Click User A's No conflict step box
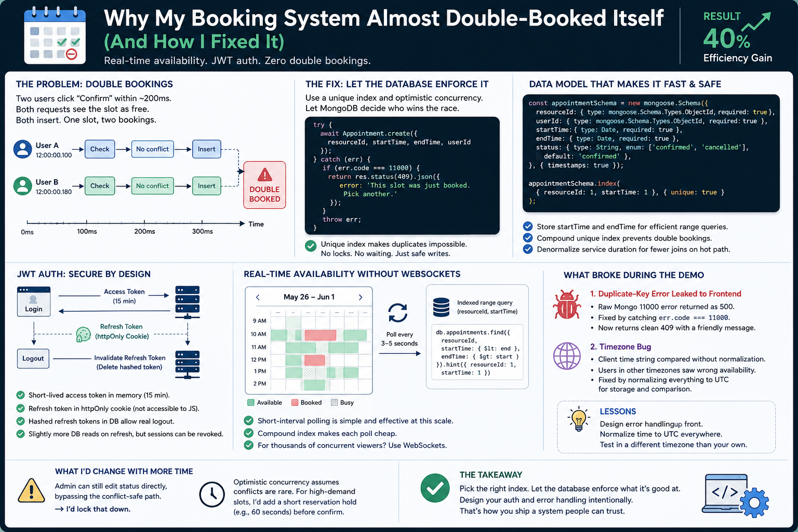Screen dimensions: 798x532 click(x=152, y=149)
